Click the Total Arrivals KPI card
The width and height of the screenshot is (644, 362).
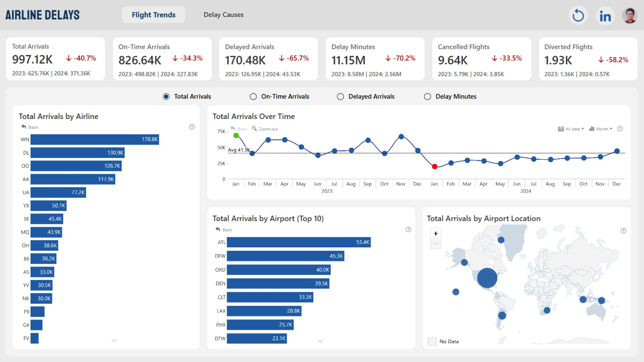click(x=56, y=59)
